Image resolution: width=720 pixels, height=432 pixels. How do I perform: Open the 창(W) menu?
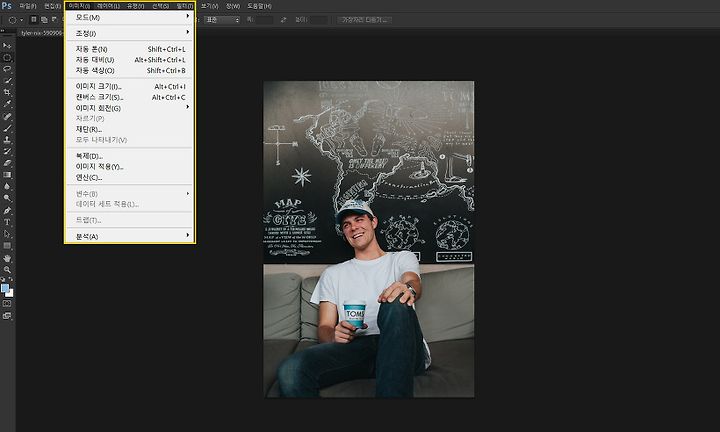[x=233, y=6]
